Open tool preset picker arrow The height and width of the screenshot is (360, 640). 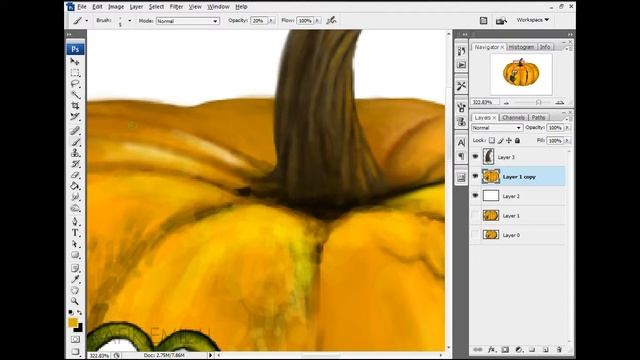tap(87, 20)
